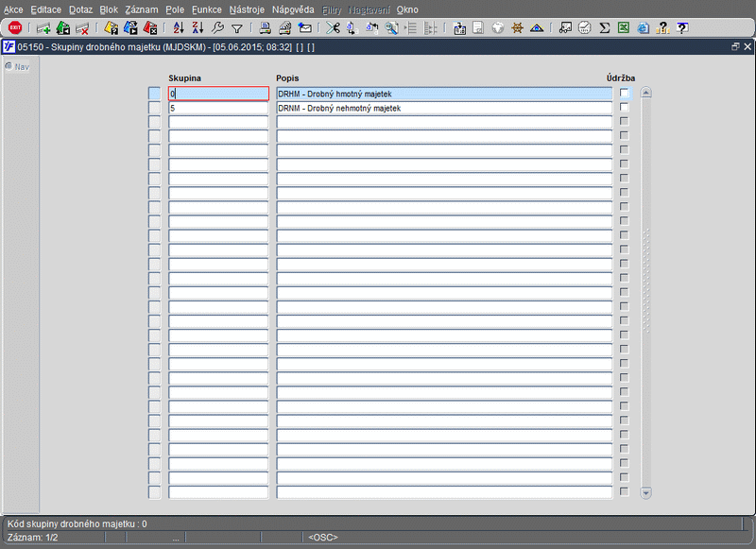756x549 pixels.
Task: Click the Popis field with DRNM text
Action: tap(444, 108)
